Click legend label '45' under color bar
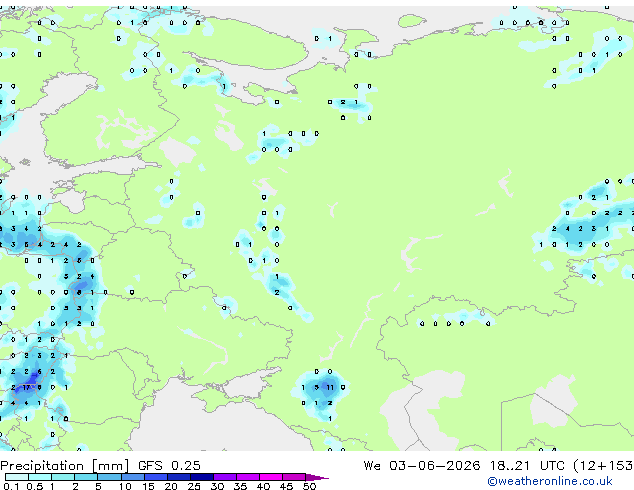The image size is (634, 490). pyautogui.click(x=286, y=486)
